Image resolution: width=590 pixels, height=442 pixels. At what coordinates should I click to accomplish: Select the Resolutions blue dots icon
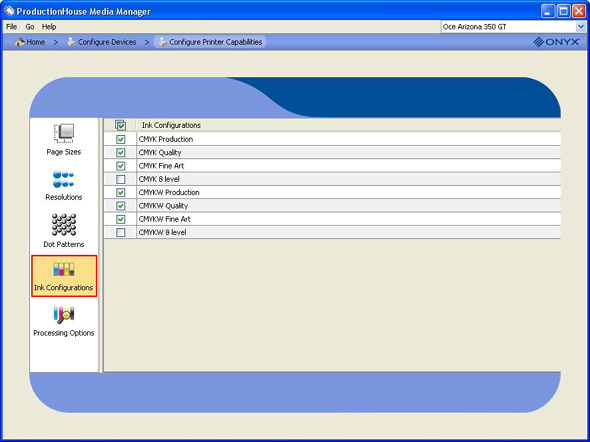click(64, 179)
